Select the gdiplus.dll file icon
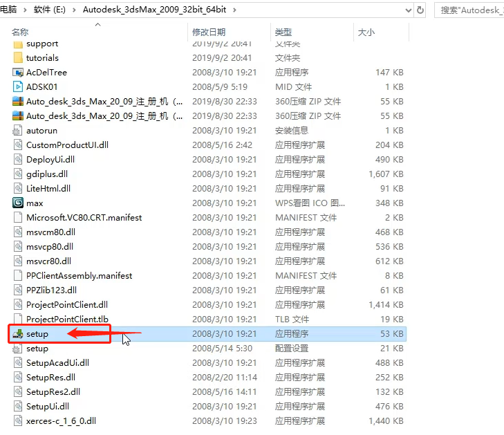 tap(18, 174)
